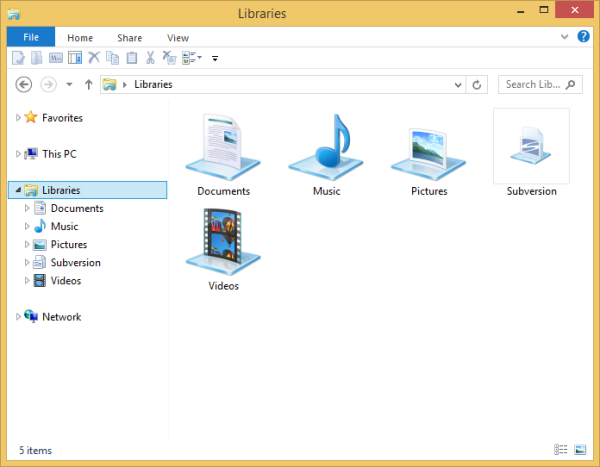Refresh the Libraries view
The width and height of the screenshot is (600, 467).
click(x=477, y=85)
